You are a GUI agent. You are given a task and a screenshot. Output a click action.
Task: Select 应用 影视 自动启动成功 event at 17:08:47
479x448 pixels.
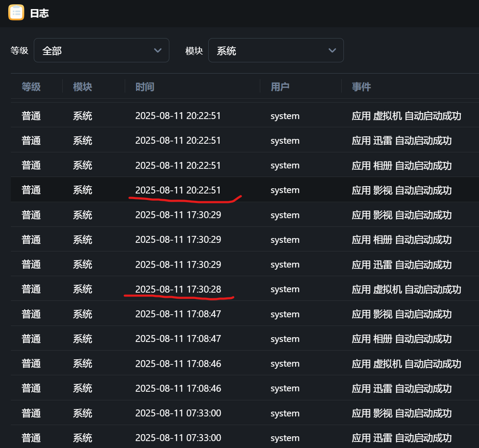point(402,314)
